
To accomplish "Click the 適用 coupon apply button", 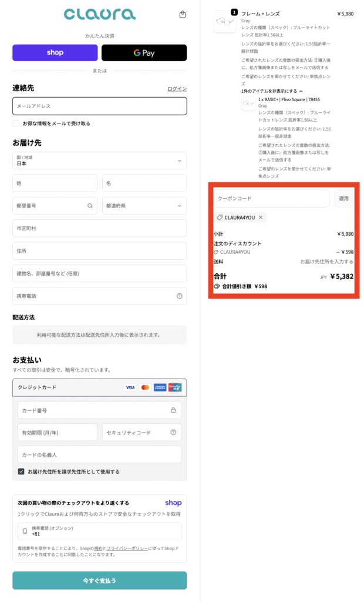I will [x=343, y=199].
